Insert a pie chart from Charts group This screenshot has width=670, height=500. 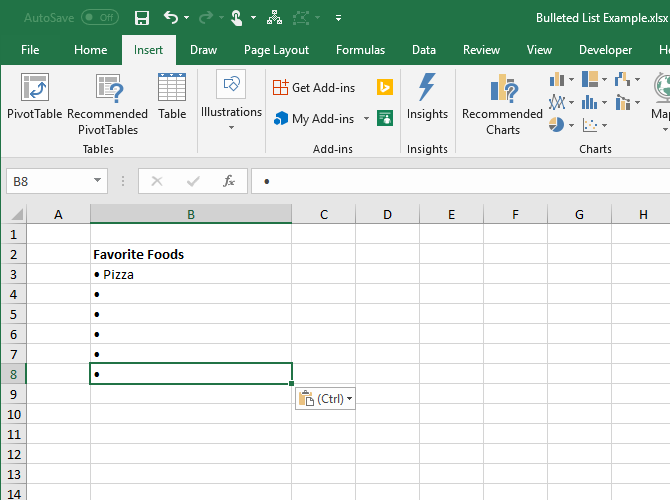[x=558, y=125]
